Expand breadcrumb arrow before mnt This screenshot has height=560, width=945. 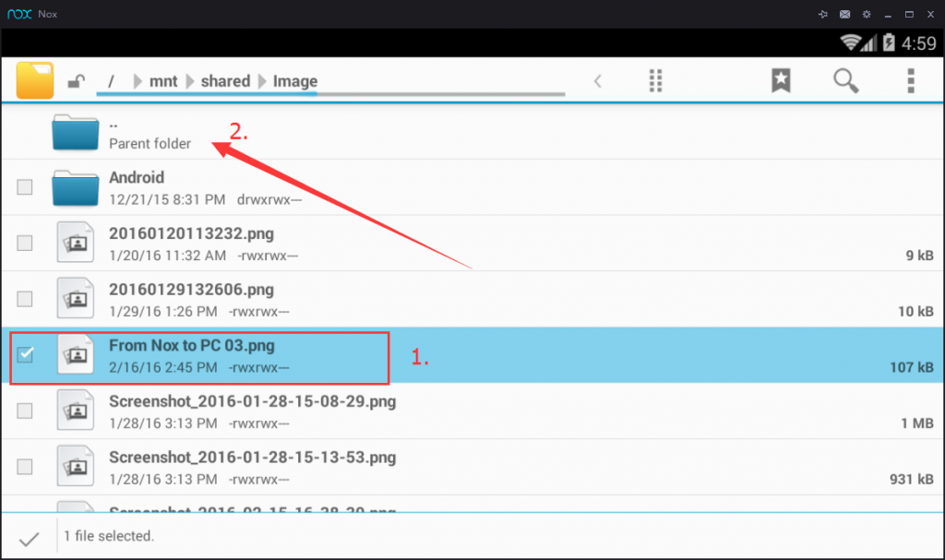pos(138,81)
